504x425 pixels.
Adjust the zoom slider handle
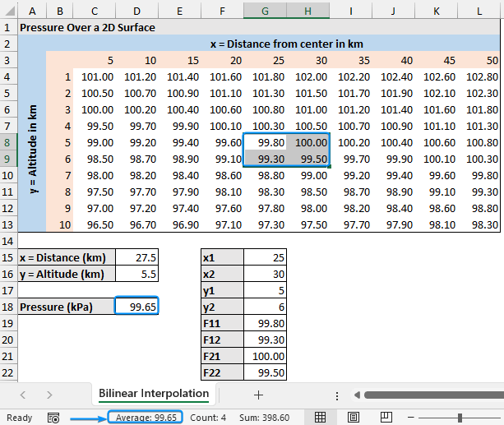(x=460, y=418)
